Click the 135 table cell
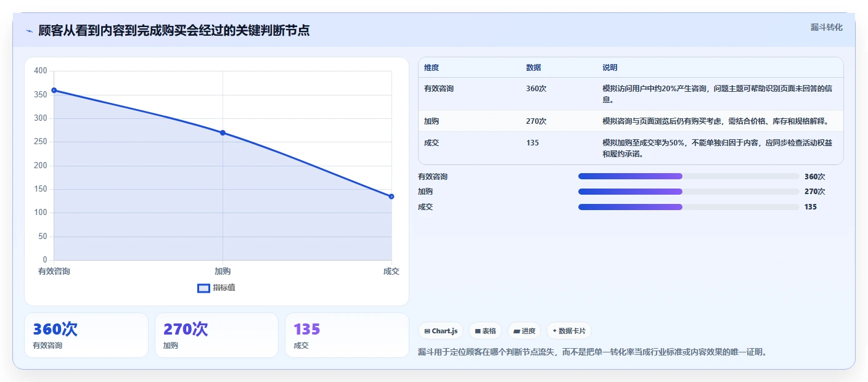The width and height of the screenshot is (868, 382). click(533, 143)
